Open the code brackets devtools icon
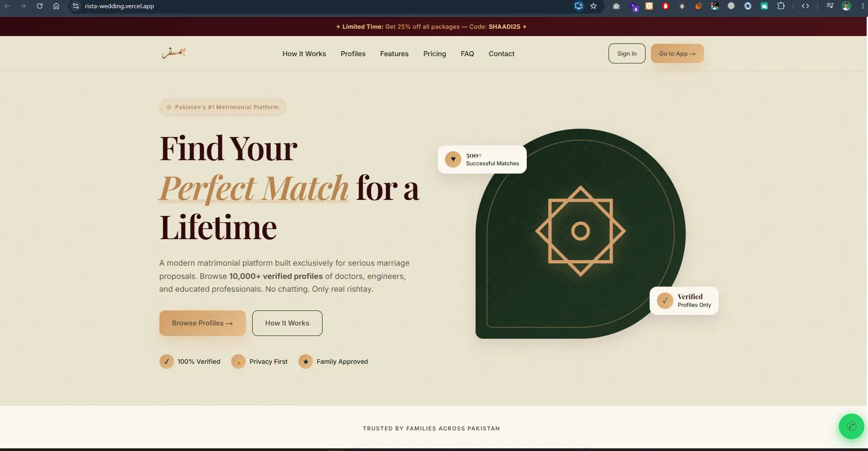868x451 pixels. click(805, 6)
